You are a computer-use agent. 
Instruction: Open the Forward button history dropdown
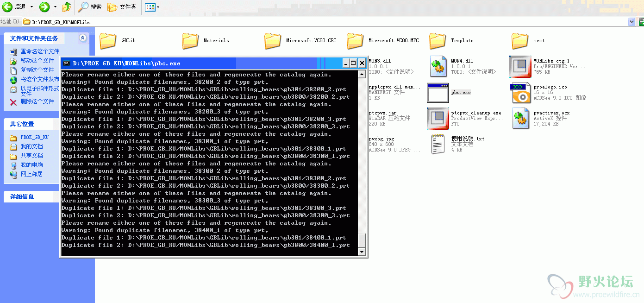(55, 7)
